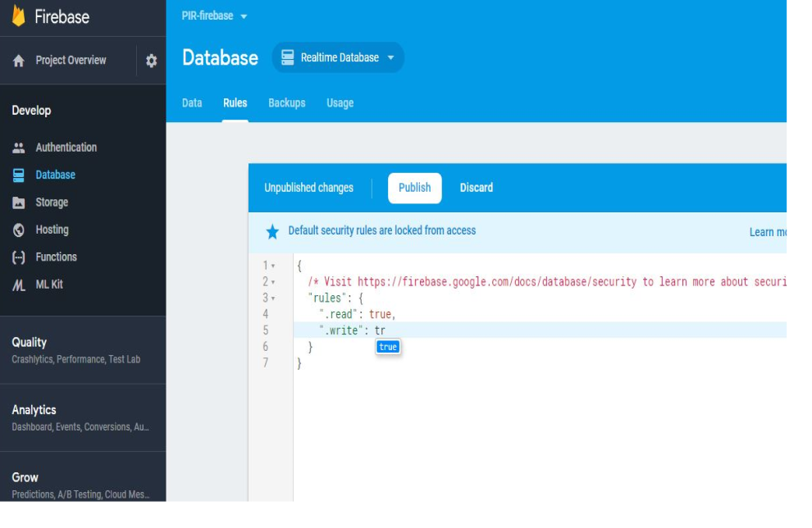The height and width of the screenshot is (528, 812).
Task: Click the Database page title
Action: point(220,57)
